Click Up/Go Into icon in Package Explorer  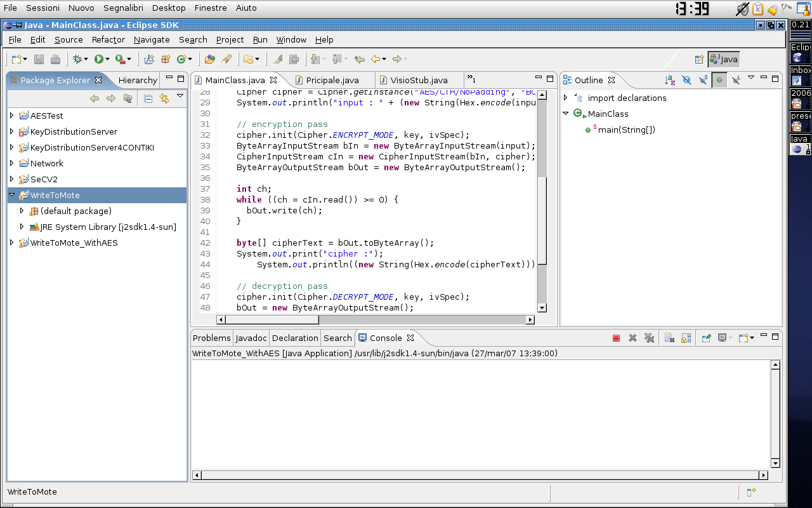pyautogui.click(x=128, y=98)
